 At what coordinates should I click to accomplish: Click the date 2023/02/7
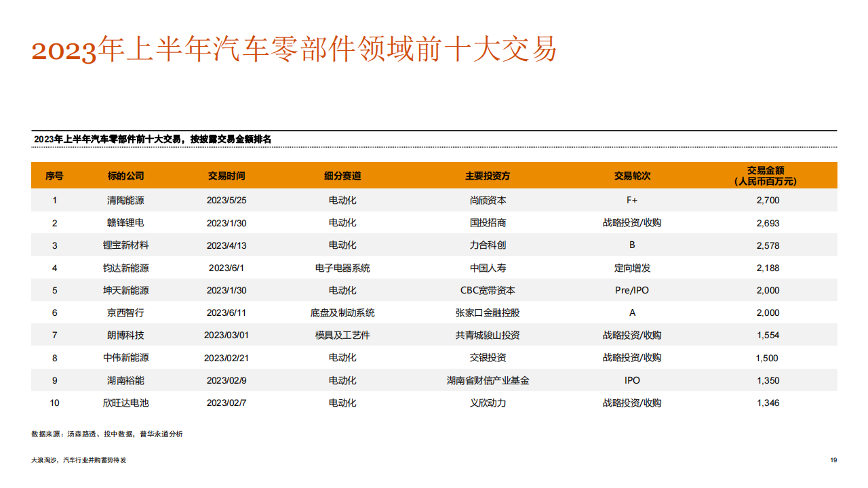click(226, 403)
